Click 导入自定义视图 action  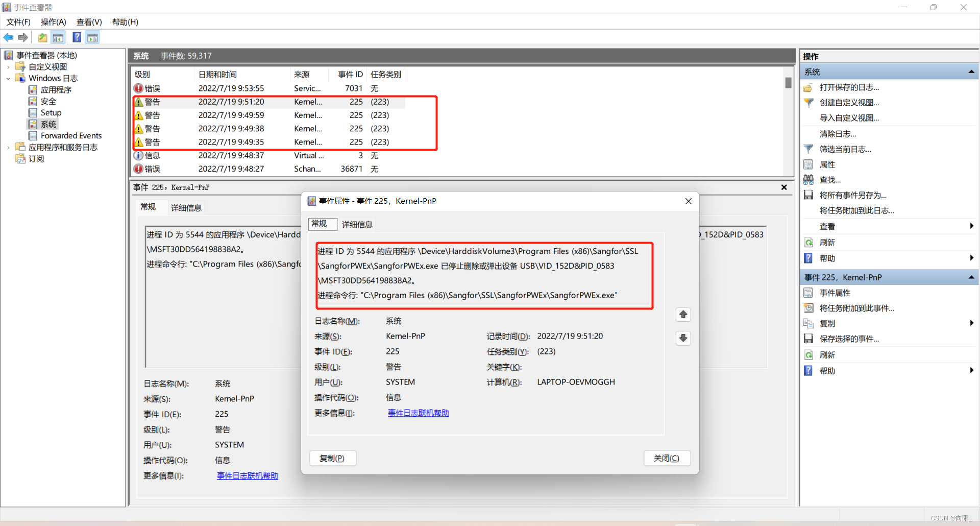click(x=849, y=118)
